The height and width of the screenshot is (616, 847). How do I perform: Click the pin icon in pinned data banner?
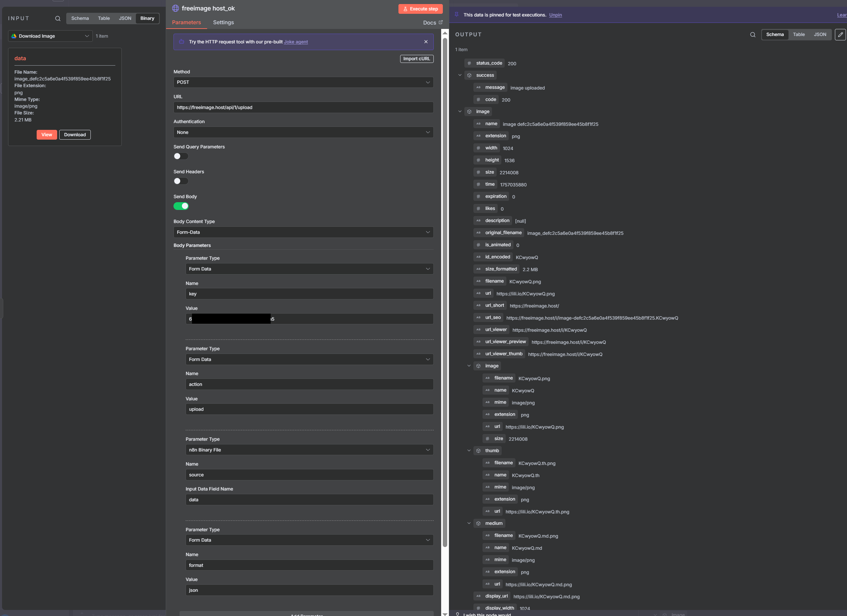click(x=456, y=14)
